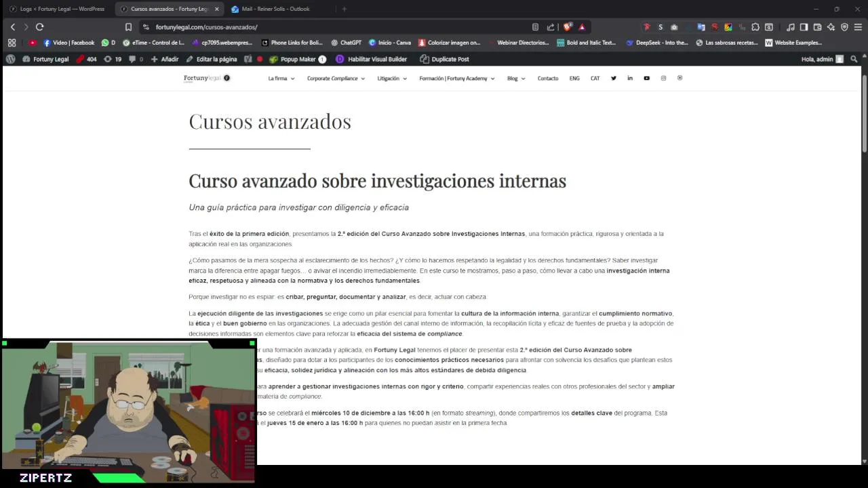
Task: Click Duplicate Post in admin bar
Action: [x=444, y=59]
